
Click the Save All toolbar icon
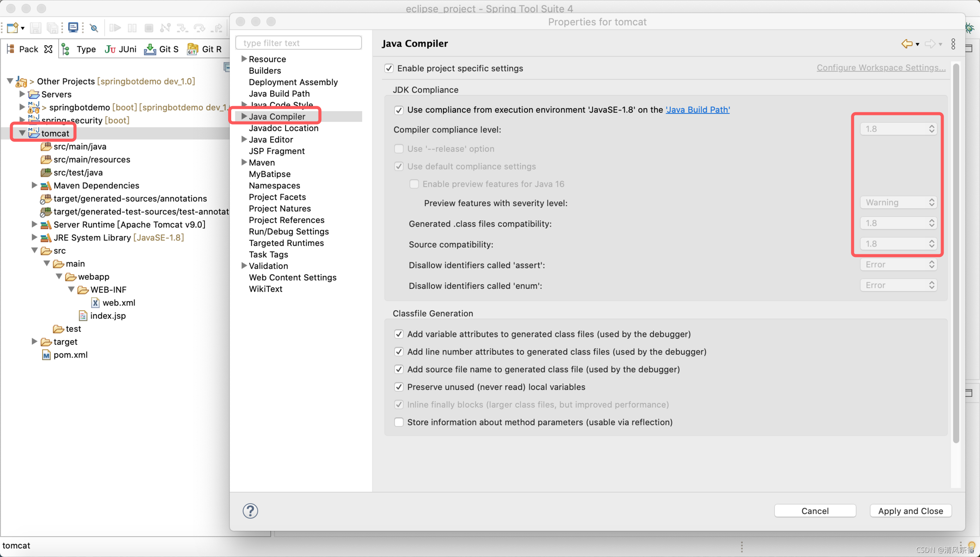click(52, 28)
